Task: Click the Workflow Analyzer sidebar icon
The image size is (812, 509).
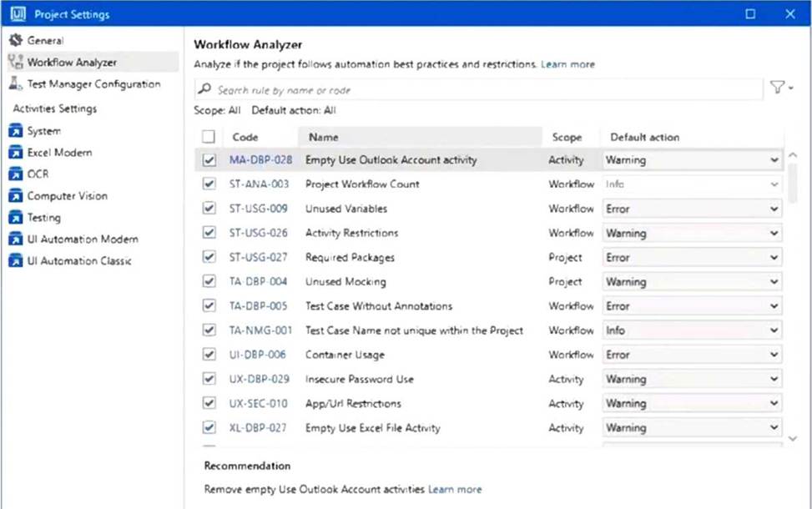Action: click(x=16, y=62)
